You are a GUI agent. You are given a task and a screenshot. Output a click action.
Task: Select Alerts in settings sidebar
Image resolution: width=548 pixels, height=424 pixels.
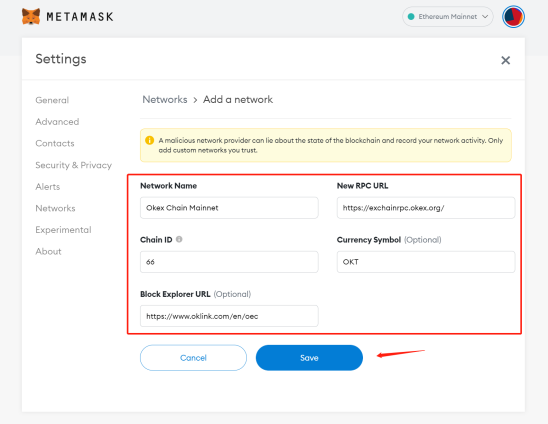48,187
